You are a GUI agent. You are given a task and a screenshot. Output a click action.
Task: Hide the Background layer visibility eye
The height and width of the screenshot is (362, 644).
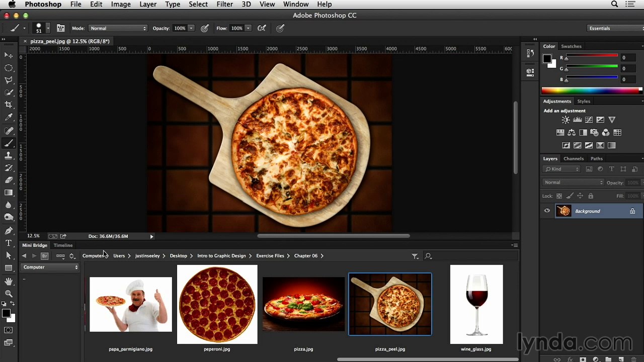pos(547,211)
